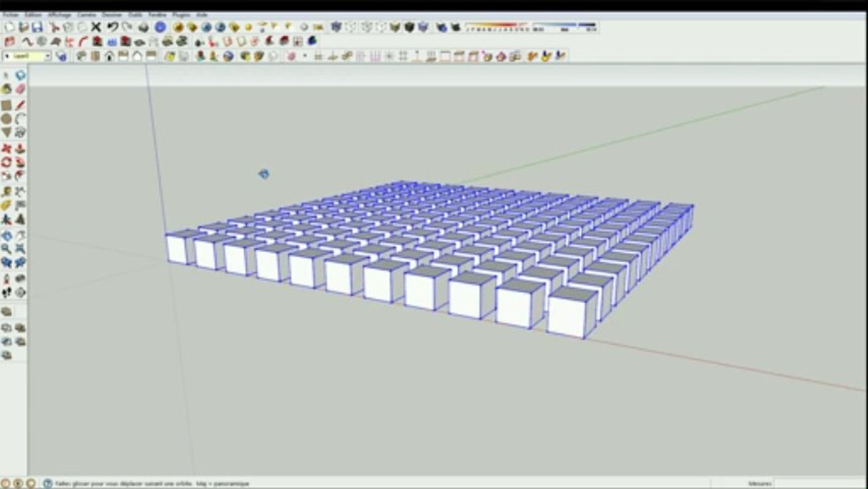The height and width of the screenshot is (489, 868).
Task: Switch to Shaded face style
Action: click(x=394, y=27)
